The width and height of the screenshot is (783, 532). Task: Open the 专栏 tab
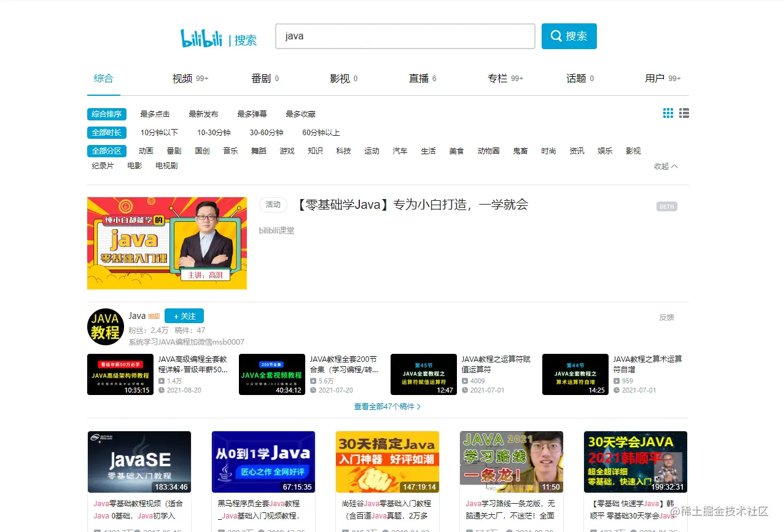505,79
